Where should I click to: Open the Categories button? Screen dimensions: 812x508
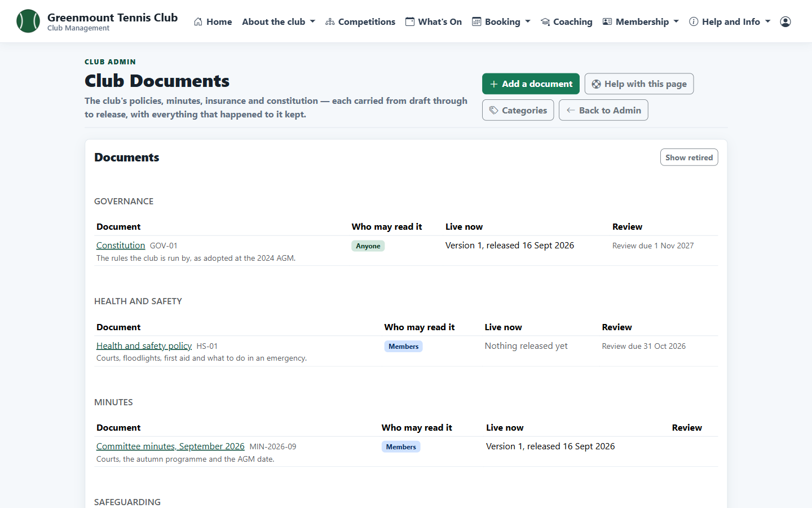click(x=518, y=110)
